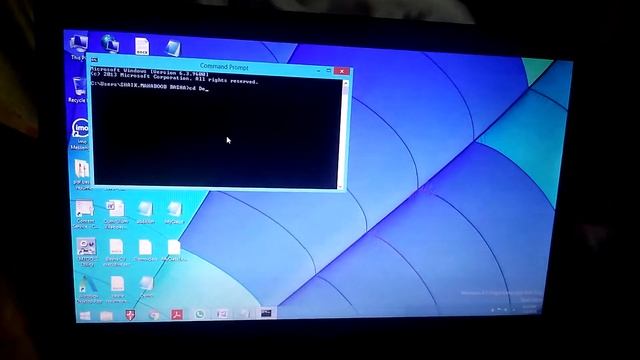
Task: Open the tilted blue window icon in top row
Action: (173, 48)
